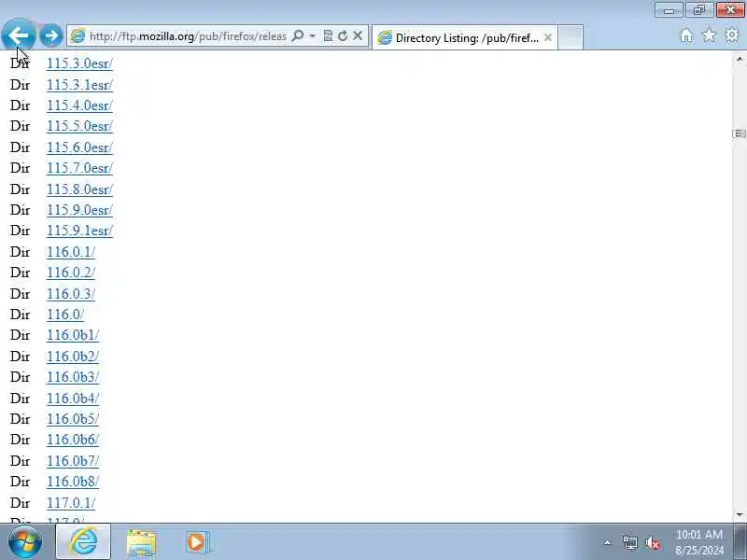The width and height of the screenshot is (747, 560).
Task: Click the vertical scrollbar thumb
Action: [x=740, y=133]
